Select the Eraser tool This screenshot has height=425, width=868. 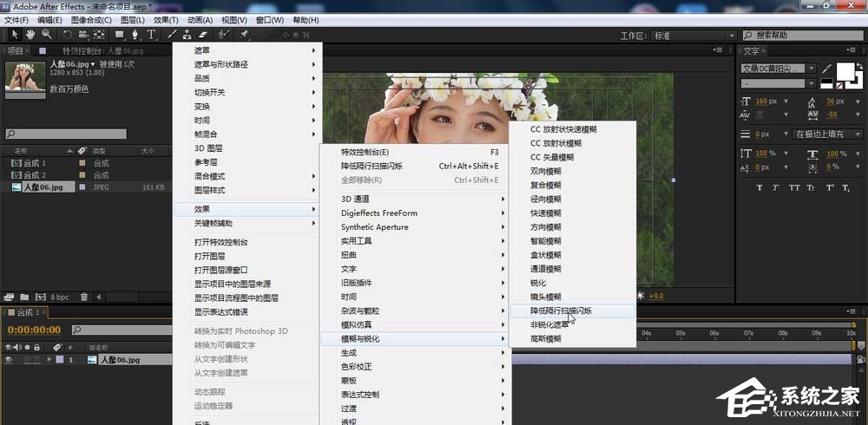[202, 35]
